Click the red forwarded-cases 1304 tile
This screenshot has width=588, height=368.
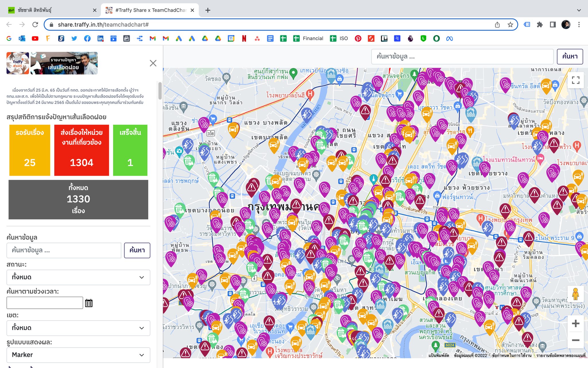(82, 150)
